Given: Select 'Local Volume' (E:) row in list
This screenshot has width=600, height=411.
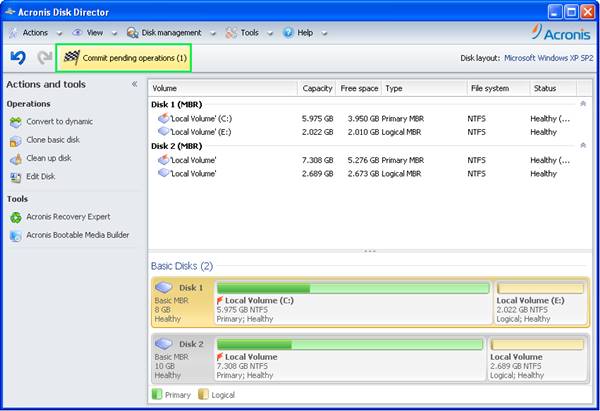Looking at the screenshot, I should [x=369, y=132].
